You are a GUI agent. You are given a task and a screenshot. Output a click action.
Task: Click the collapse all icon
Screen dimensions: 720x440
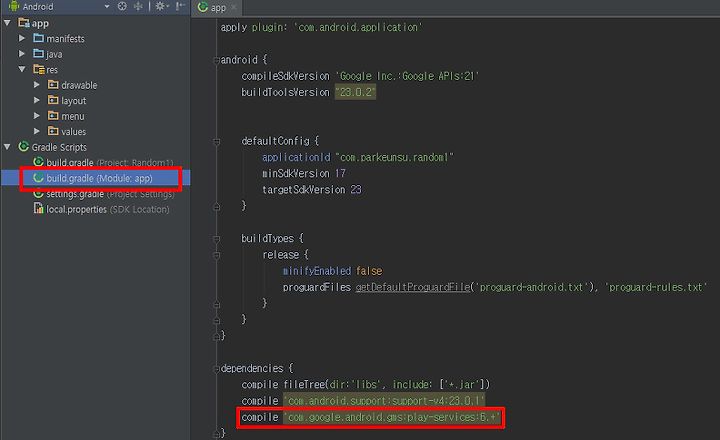pyautogui.click(x=138, y=6)
